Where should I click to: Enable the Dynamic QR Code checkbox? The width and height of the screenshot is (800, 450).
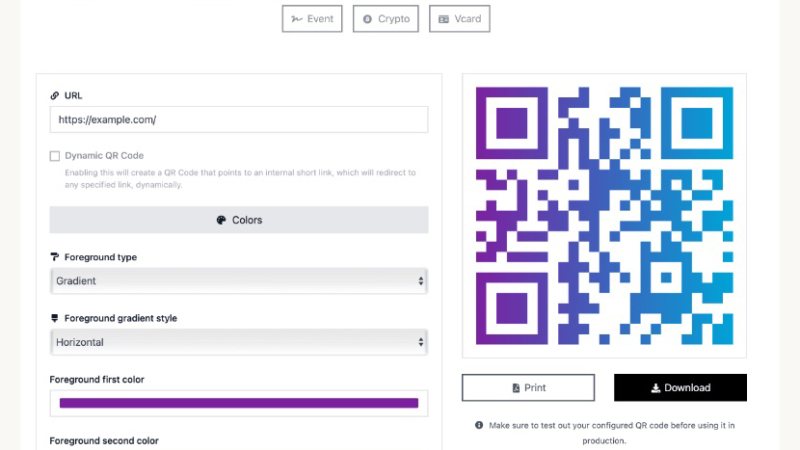55,156
